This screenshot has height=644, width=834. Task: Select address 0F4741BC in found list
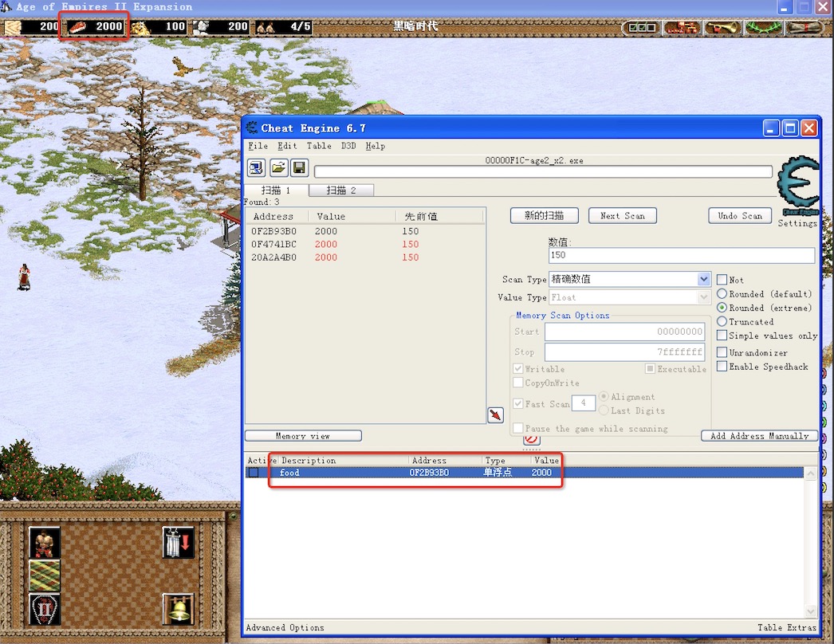point(274,244)
